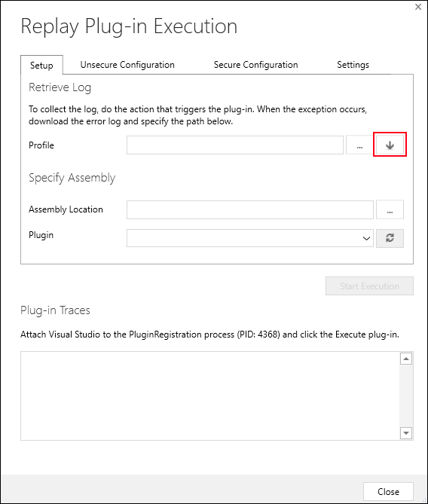The image size is (428, 504).
Task: Open the Unsecure Configuration tab
Action: click(127, 65)
